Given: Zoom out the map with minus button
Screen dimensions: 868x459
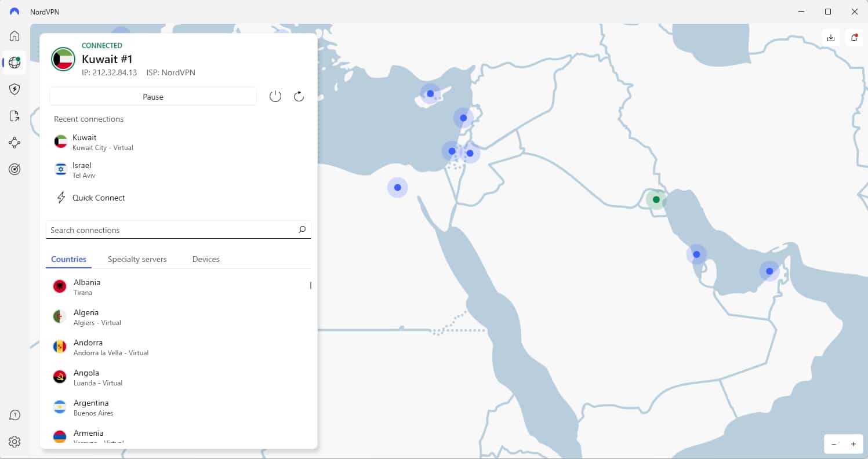Looking at the screenshot, I should (x=834, y=444).
